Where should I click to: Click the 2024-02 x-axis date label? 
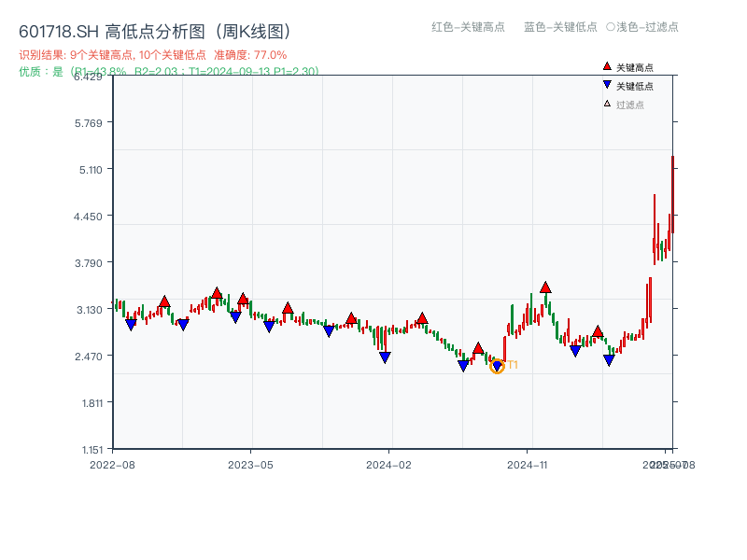[x=388, y=465]
